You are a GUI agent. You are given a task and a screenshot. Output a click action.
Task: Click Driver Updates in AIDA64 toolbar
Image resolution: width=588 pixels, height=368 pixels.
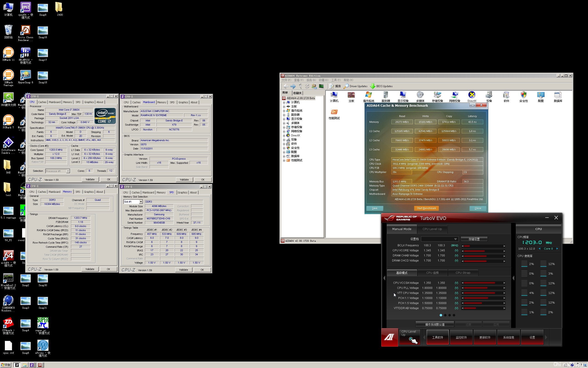click(x=356, y=86)
